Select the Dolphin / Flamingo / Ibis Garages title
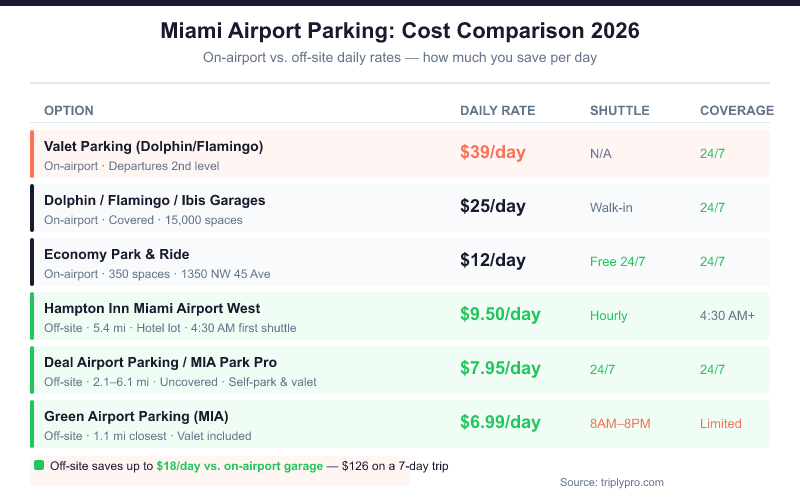This screenshot has height=500, width=800. [x=154, y=200]
